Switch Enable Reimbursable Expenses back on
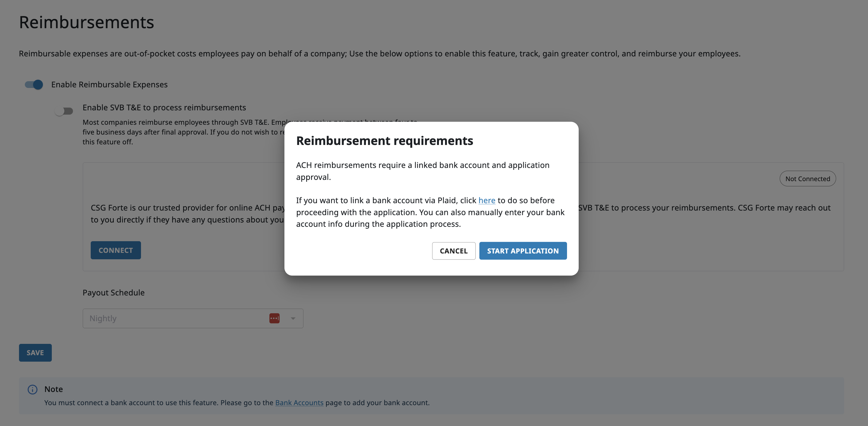The image size is (868, 426). click(x=34, y=85)
